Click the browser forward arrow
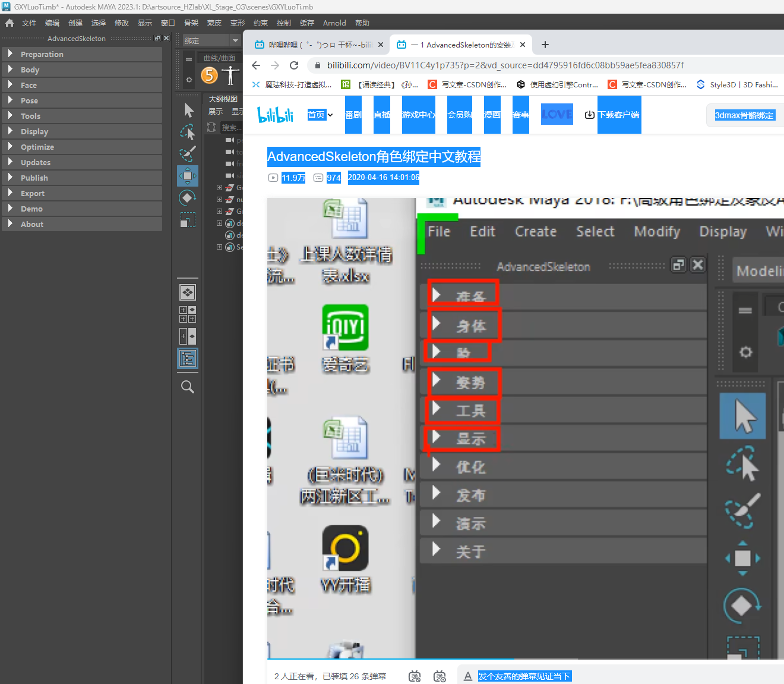The height and width of the screenshot is (684, 784). [275, 65]
